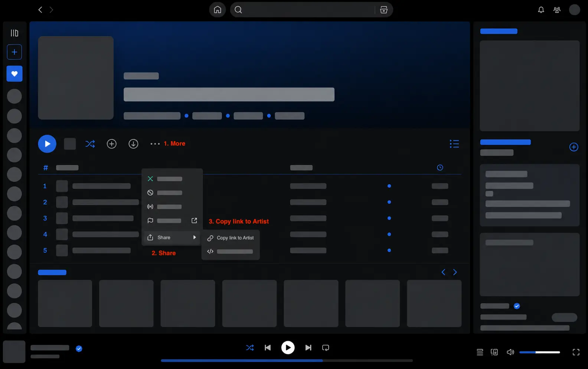Viewport: 588px width, 369px height.
Task: Click the verified badge in the right panel
Action: (x=517, y=306)
